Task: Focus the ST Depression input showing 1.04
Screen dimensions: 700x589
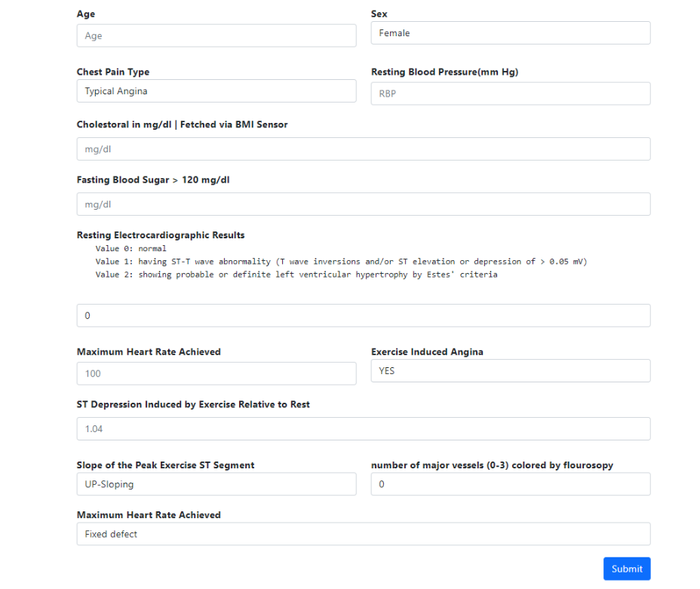Action: point(363,428)
